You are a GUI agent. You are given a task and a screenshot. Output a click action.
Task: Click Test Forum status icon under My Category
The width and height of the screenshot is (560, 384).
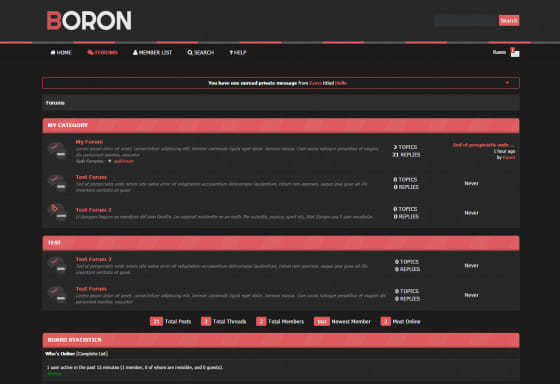coord(57,183)
